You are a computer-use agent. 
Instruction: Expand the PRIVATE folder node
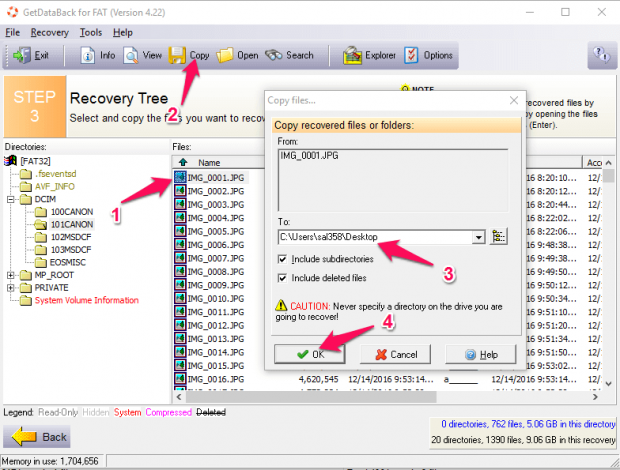pos(11,288)
